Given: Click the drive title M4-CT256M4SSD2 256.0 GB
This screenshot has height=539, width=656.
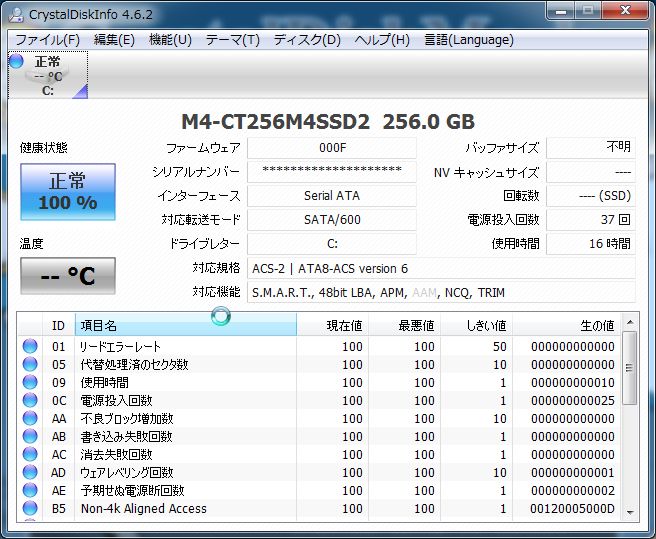Looking at the screenshot, I should point(328,122).
